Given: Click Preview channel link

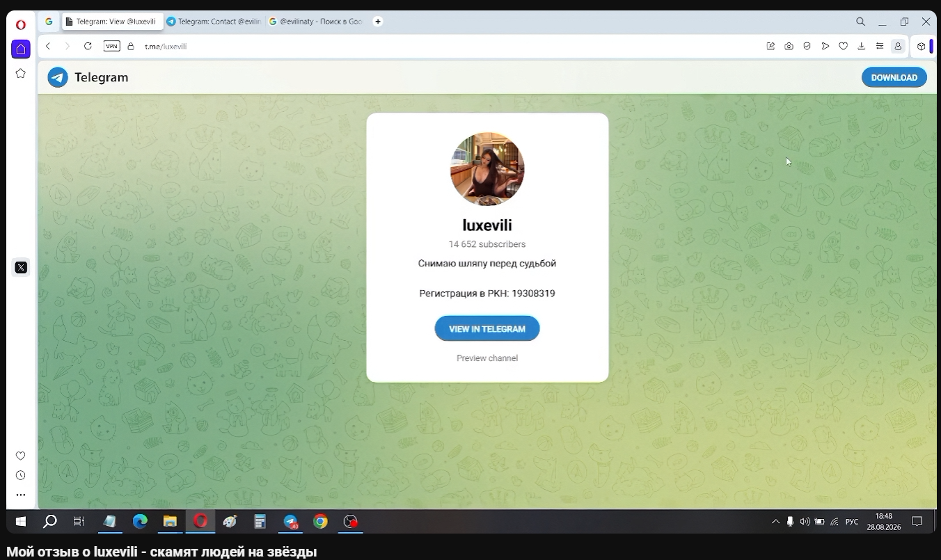Looking at the screenshot, I should click(x=487, y=358).
